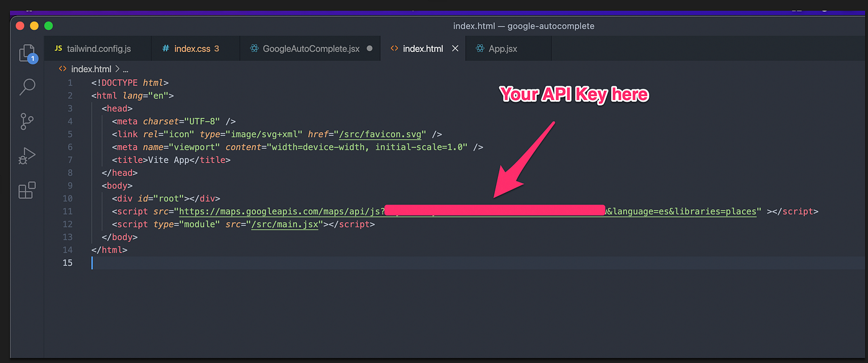Click the unsaved dot on GoogleAutoComplete.jsx tab
This screenshot has width=868, height=363.
368,48
